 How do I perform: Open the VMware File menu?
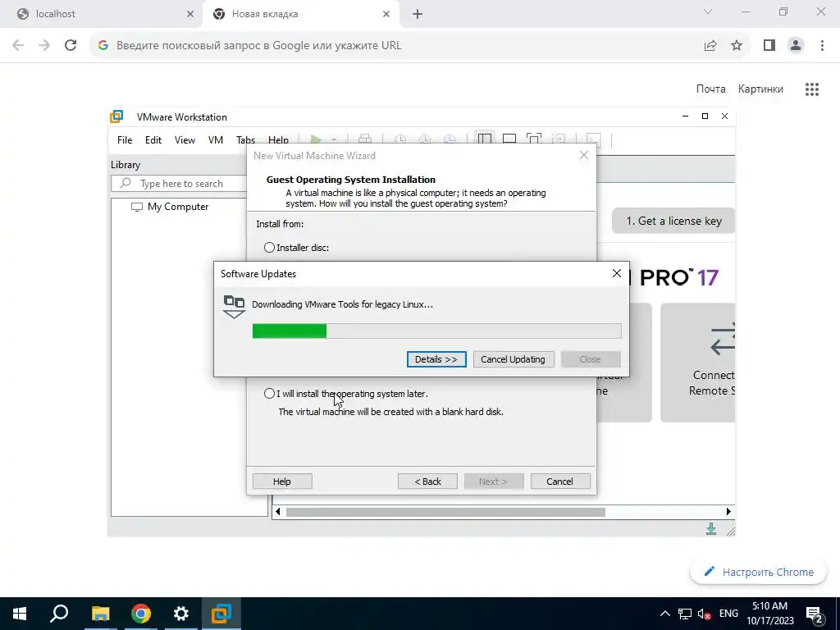pyautogui.click(x=125, y=139)
